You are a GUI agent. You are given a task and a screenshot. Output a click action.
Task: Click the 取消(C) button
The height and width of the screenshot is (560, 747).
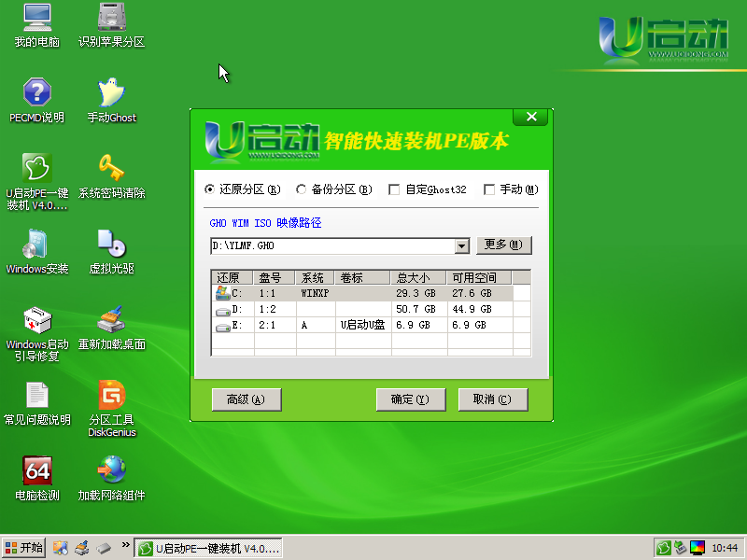tap(493, 399)
